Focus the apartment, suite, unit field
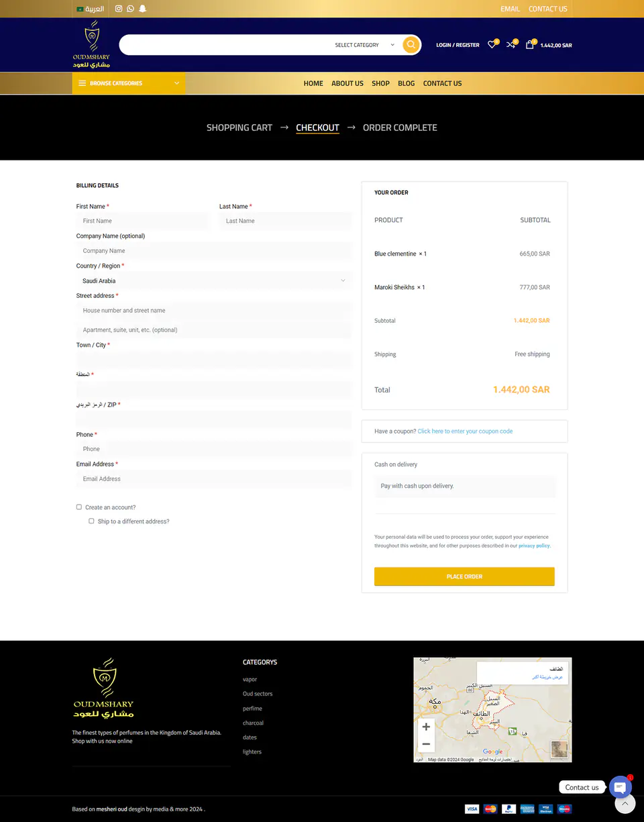 (214, 329)
